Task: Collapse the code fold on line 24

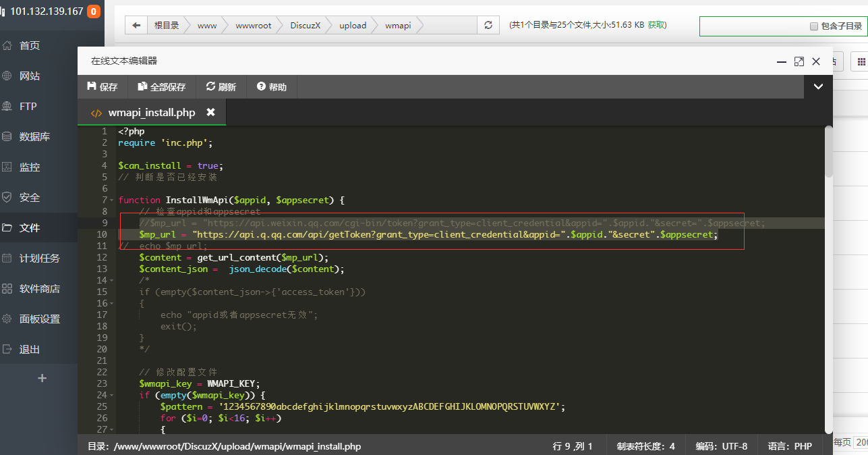Action: [112, 395]
